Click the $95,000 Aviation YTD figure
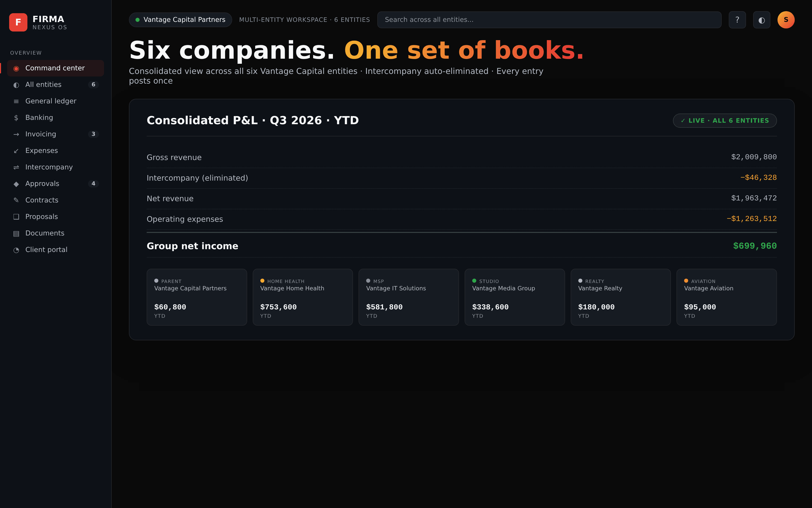Image resolution: width=812 pixels, height=508 pixels. click(700, 307)
